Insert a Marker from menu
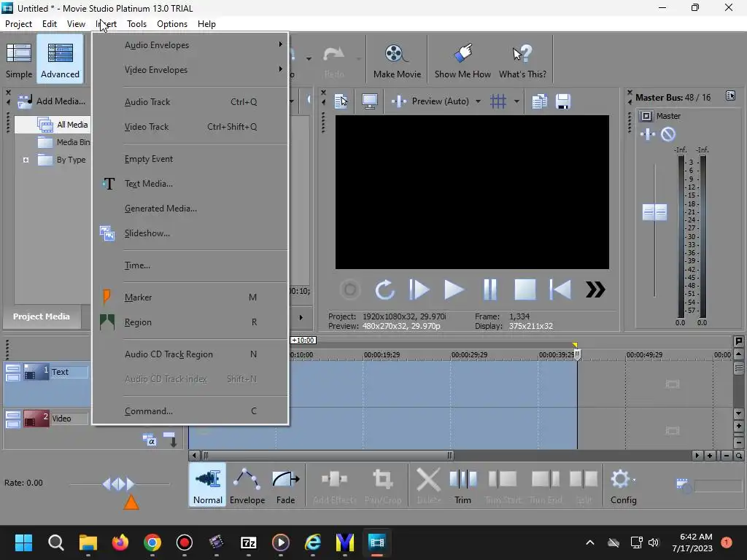 [x=190, y=297]
